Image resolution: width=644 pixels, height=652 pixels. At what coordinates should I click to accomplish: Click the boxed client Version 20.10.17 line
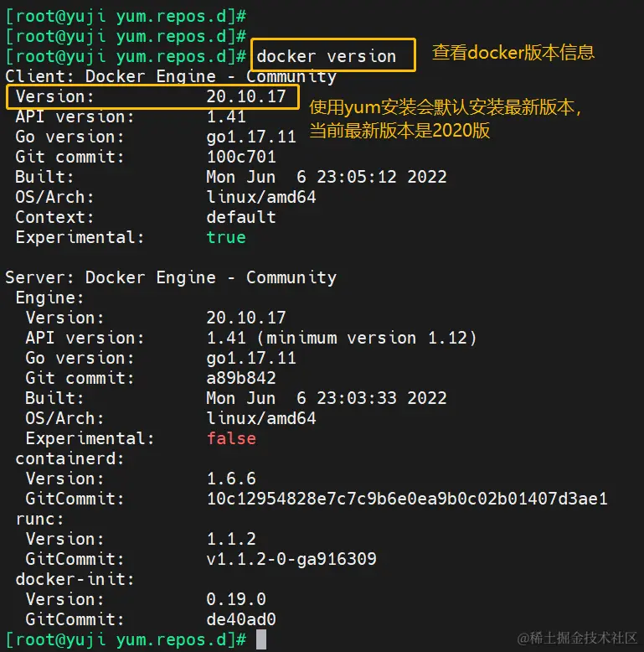[x=152, y=96]
